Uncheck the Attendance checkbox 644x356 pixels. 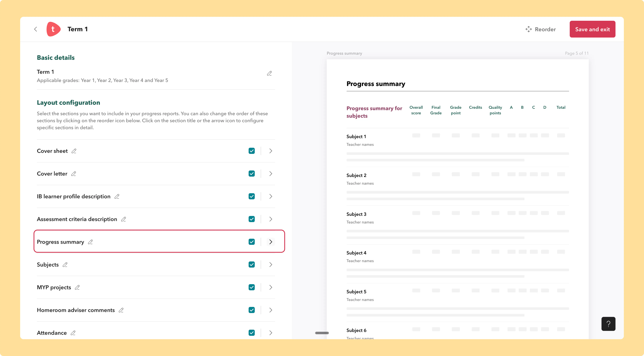252,333
